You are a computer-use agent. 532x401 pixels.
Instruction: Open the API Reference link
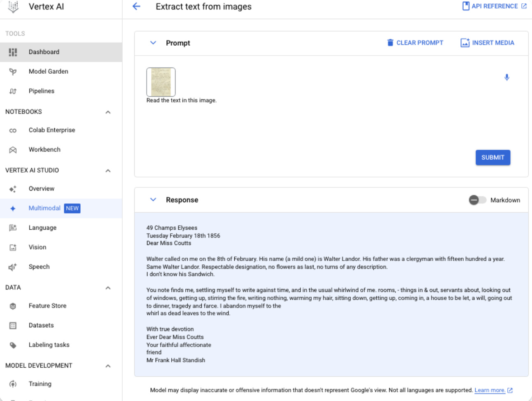[x=494, y=6]
